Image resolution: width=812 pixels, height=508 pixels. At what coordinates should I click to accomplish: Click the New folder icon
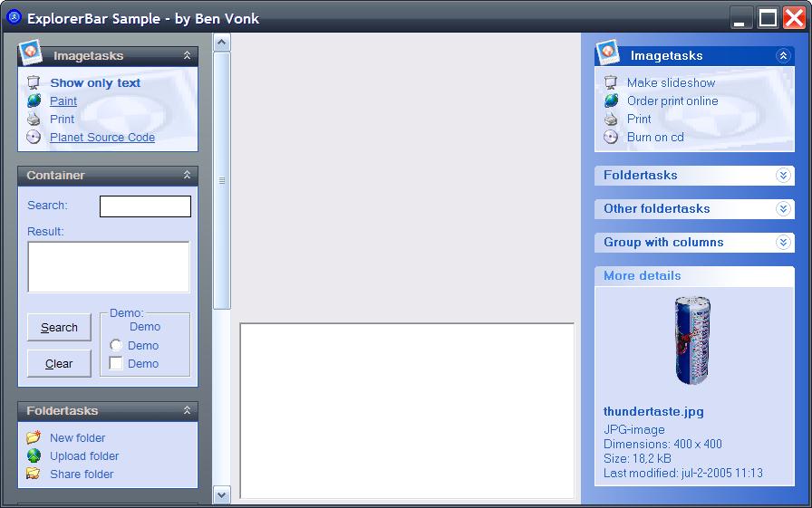[x=34, y=438]
